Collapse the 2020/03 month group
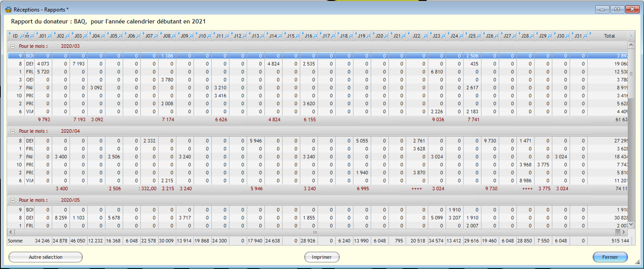 point(12,46)
